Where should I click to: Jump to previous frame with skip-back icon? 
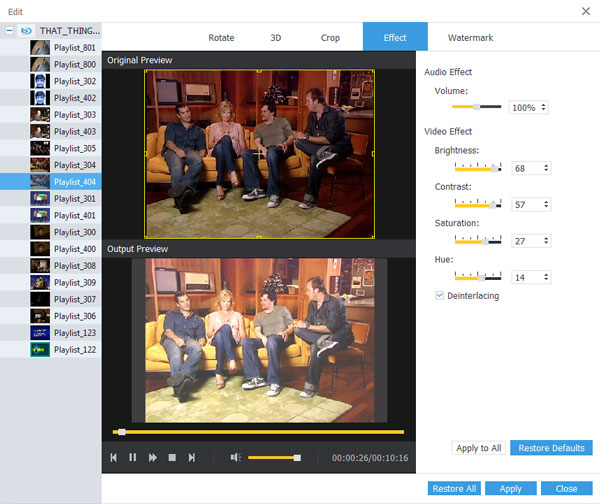[114, 457]
